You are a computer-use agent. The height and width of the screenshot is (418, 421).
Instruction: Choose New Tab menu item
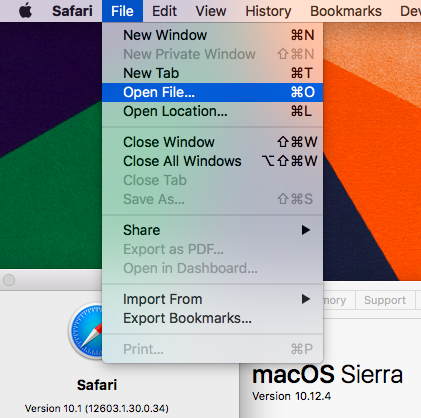coord(212,73)
